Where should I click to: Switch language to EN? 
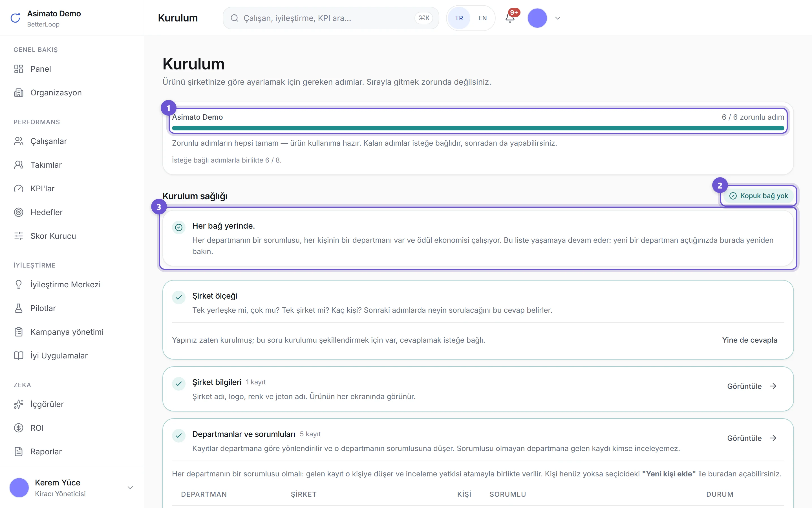[482, 18]
